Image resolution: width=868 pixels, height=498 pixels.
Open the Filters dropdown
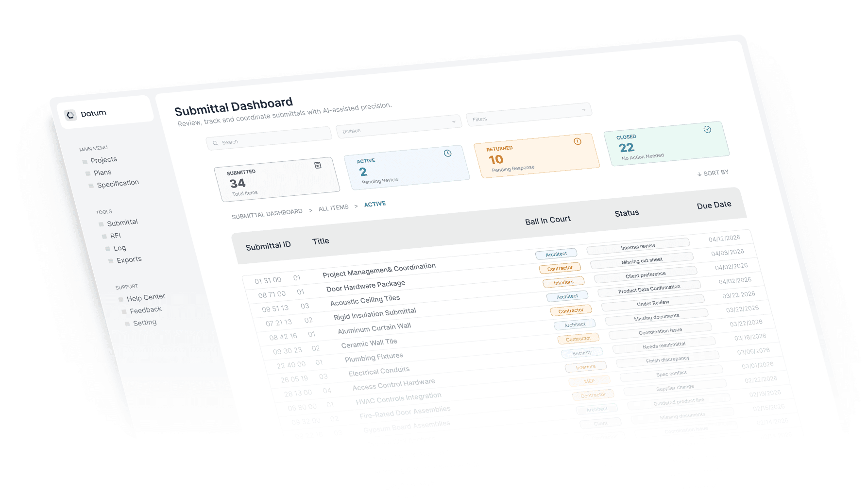pyautogui.click(x=529, y=114)
